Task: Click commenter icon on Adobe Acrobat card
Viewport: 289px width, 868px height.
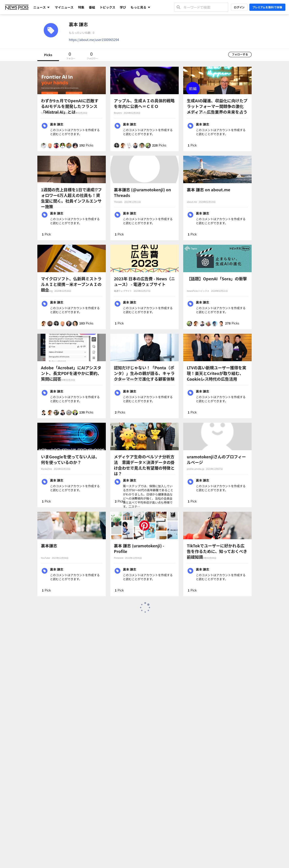Action: click(44, 393)
